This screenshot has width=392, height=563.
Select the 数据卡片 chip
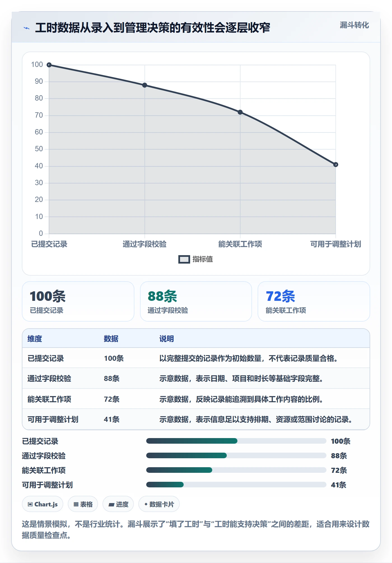[x=159, y=504]
